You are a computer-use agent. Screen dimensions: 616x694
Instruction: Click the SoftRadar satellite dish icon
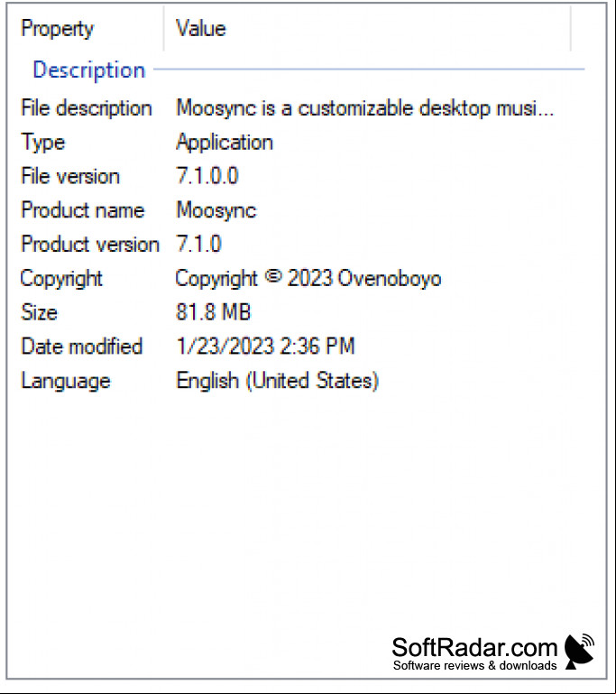point(579,652)
